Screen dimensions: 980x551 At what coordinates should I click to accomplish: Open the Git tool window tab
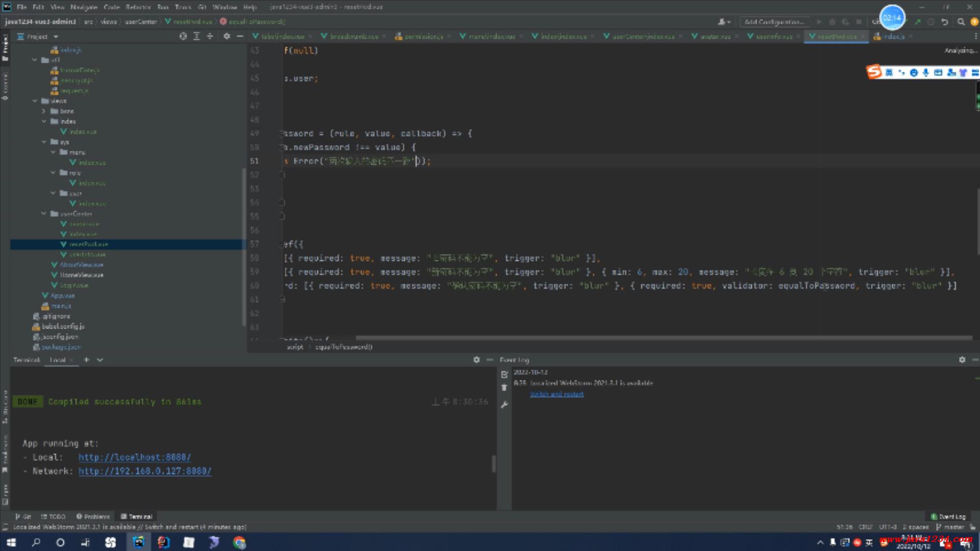pyautogui.click(x=23, y=516)
